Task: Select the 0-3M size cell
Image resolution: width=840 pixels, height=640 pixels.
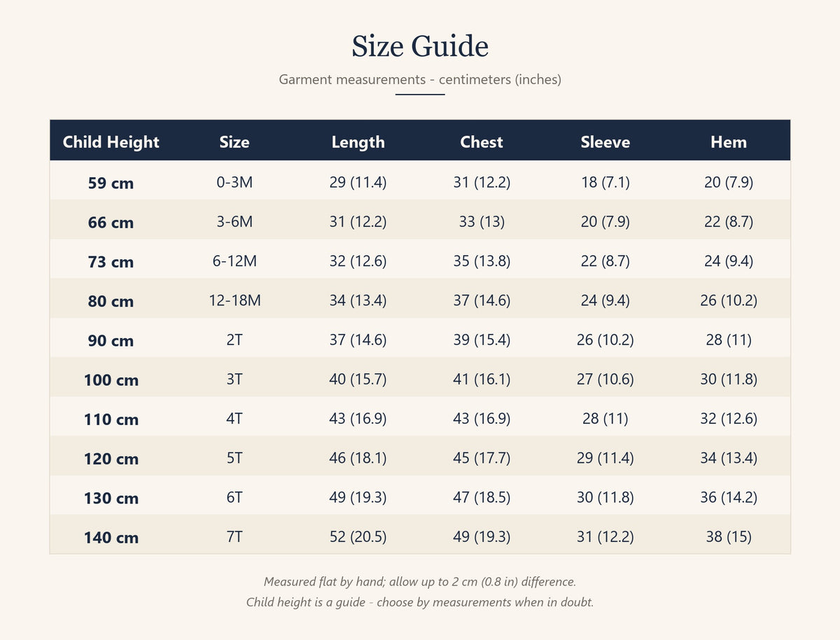Action: pos(234,182)
